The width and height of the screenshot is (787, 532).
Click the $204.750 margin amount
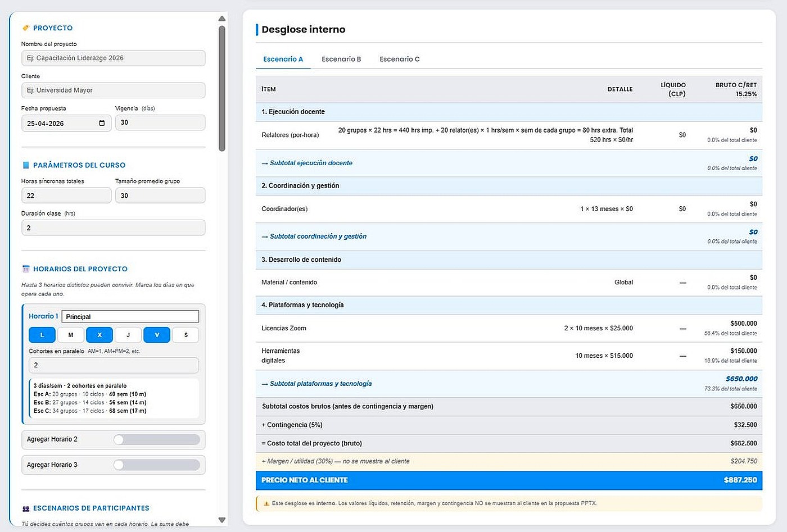pos(744,461)
